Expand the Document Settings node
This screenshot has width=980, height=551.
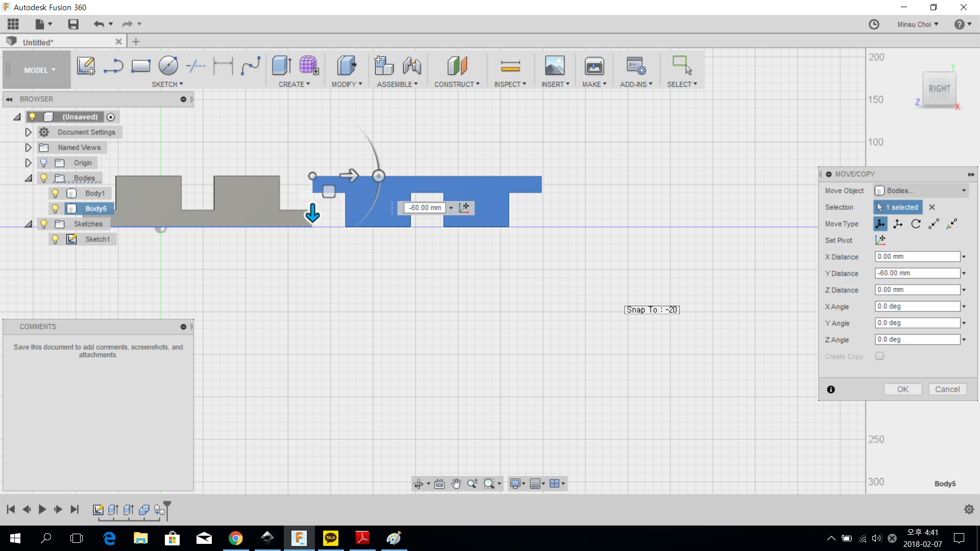tap(28, 132)
